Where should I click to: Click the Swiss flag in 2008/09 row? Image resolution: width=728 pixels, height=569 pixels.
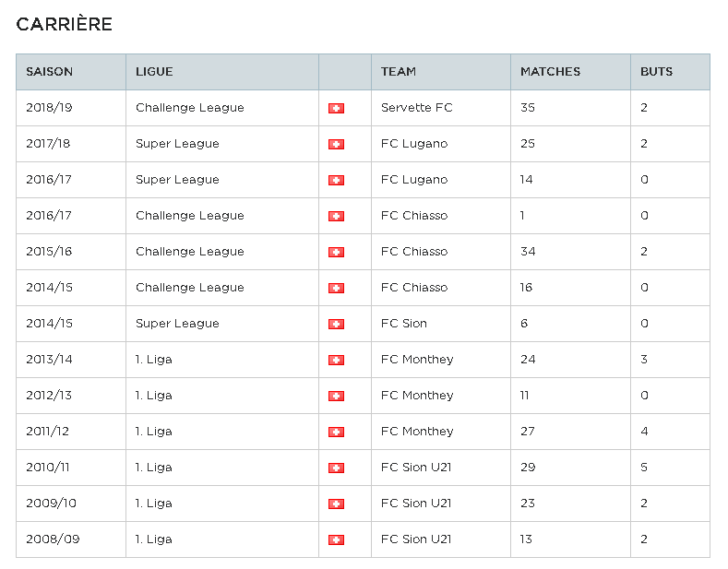point(336,539)
